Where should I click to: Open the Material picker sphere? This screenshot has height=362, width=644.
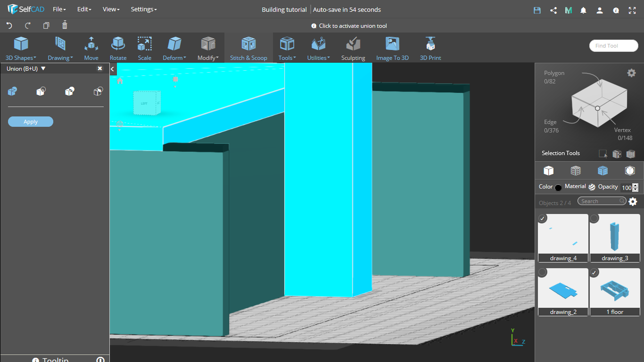point(592,187)
